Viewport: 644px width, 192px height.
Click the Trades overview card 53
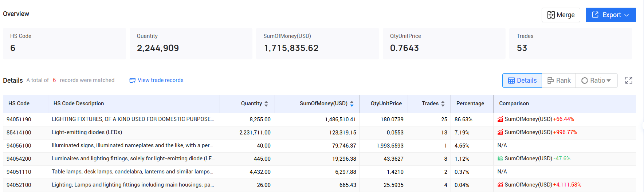[x=571, y=43]
